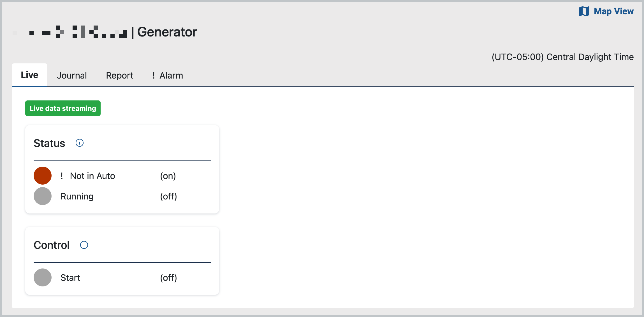
Task: Click the Generator page title
Action: pos(167,32)
